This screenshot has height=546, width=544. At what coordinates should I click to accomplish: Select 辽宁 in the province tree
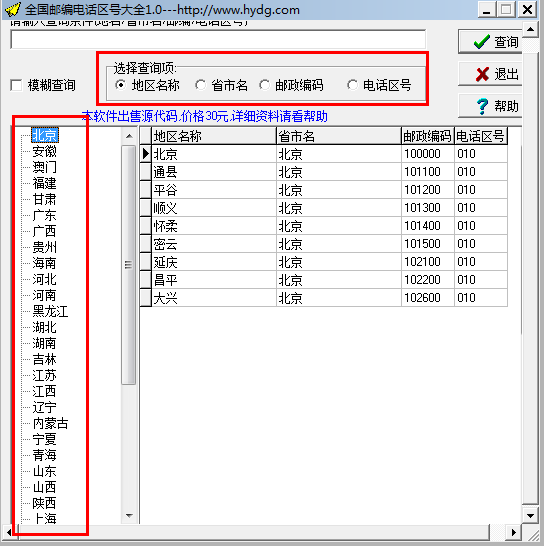coord(44,407)
